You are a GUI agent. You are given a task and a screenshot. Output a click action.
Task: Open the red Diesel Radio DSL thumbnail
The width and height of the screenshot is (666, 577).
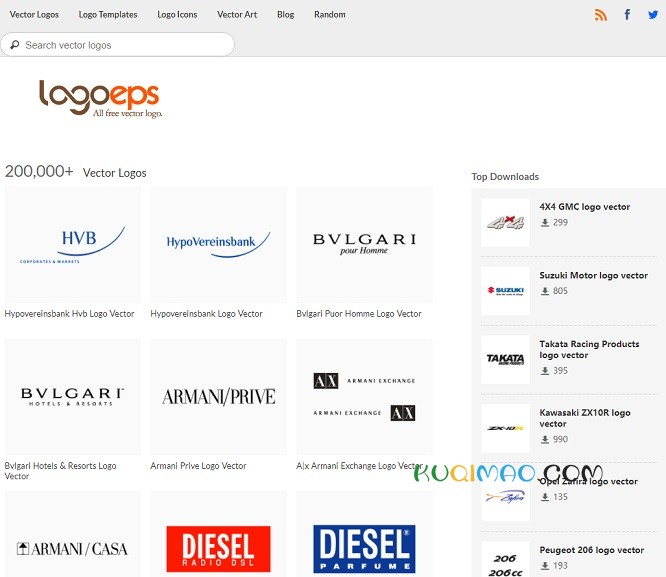point(218,535)
